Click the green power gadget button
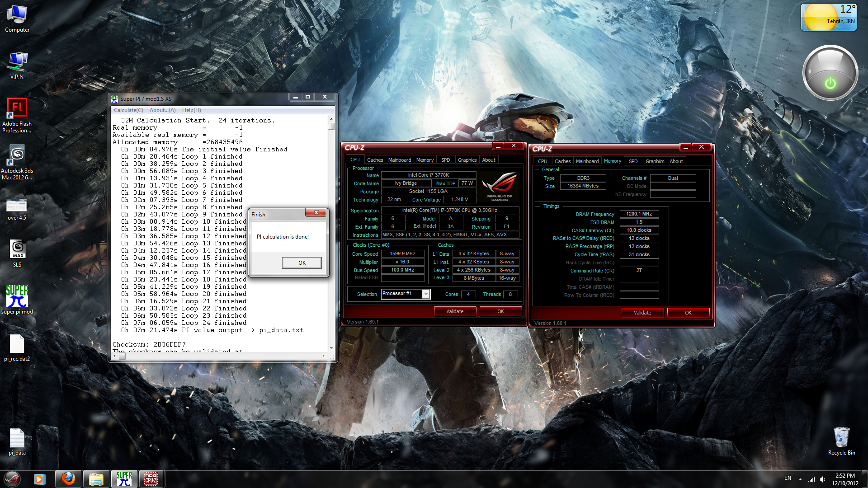Image resolution: width=868 pixels, height=488 pixels. coord(830,83)
